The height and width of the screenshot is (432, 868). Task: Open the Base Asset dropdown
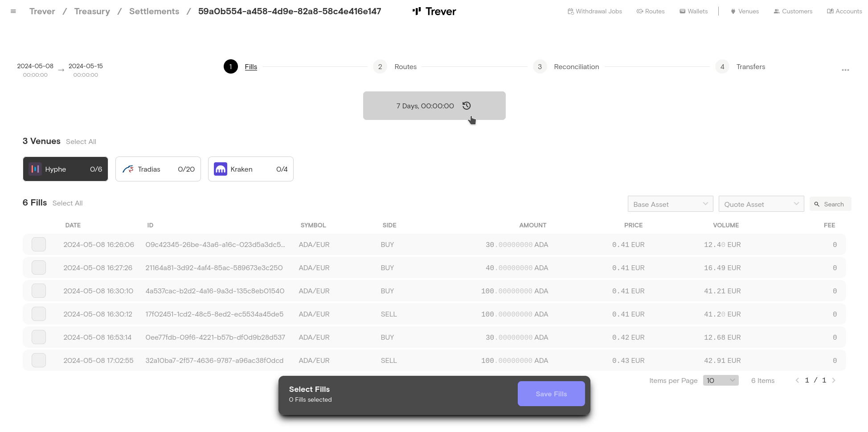point(670,204)
